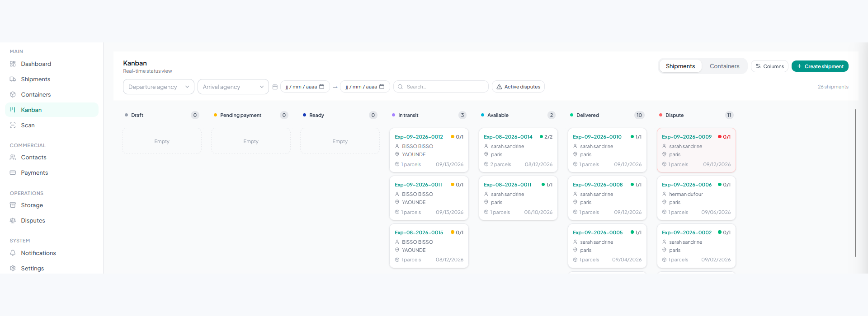Open shipment Exp-09-2026-0008
The height and width of the screenshot is (316, 868).
pos(607,198)
